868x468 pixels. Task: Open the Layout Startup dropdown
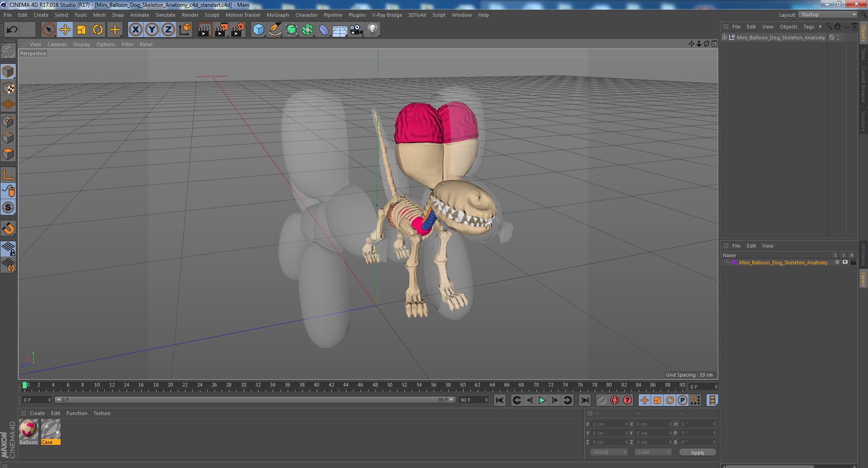pos(828,15)
